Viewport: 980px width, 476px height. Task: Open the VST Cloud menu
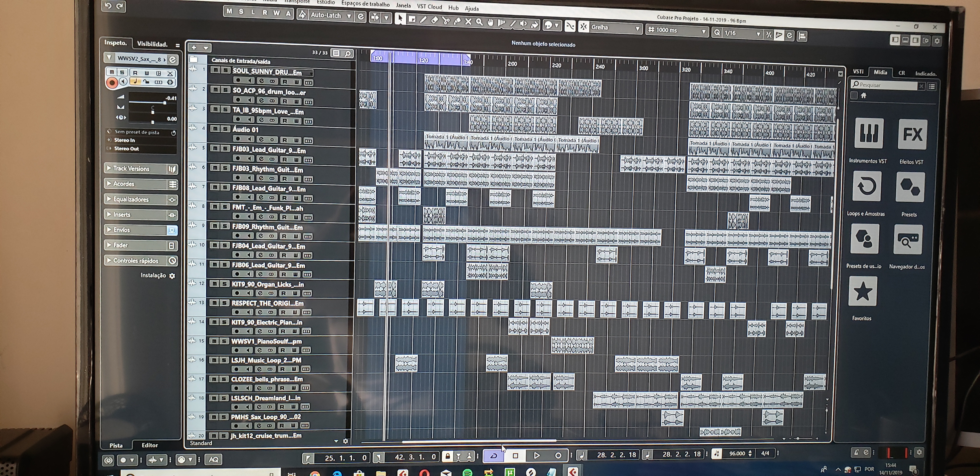(429, 7)
